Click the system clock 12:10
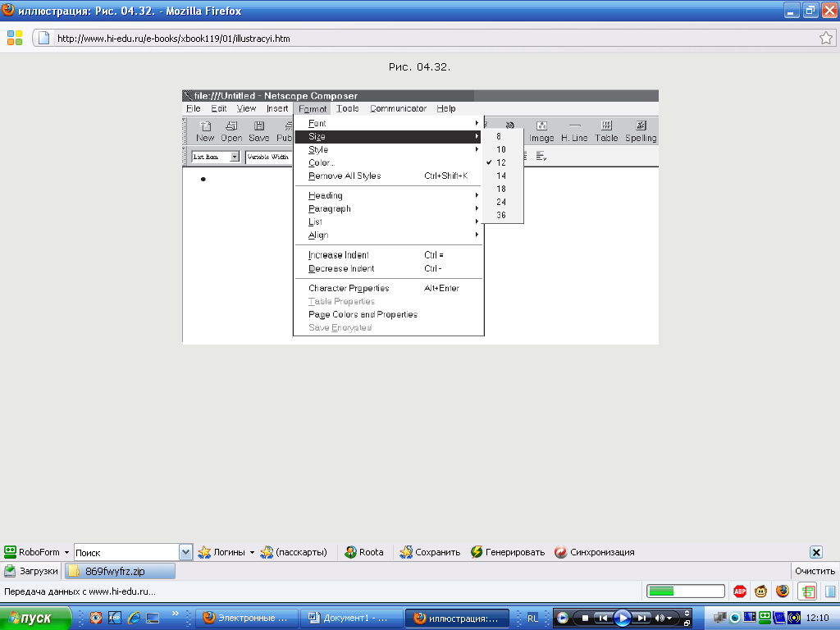The height and width of the screenshot is (630, 840). [818, 619]
